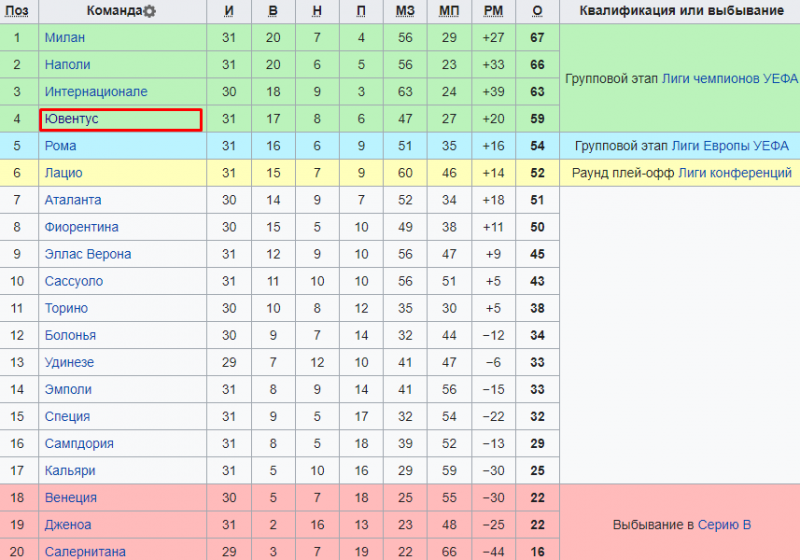Click the О points column header
The width and height of the screenshot is (800, 560).
click(537, 11)
